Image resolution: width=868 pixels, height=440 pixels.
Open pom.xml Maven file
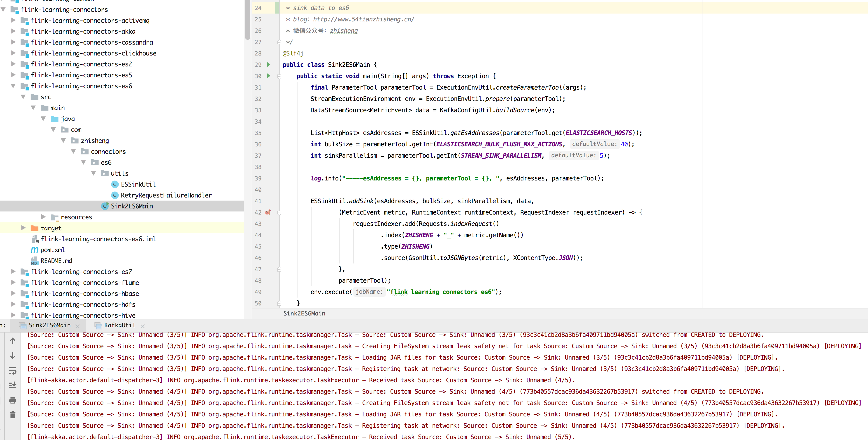(x=53, y=250)
